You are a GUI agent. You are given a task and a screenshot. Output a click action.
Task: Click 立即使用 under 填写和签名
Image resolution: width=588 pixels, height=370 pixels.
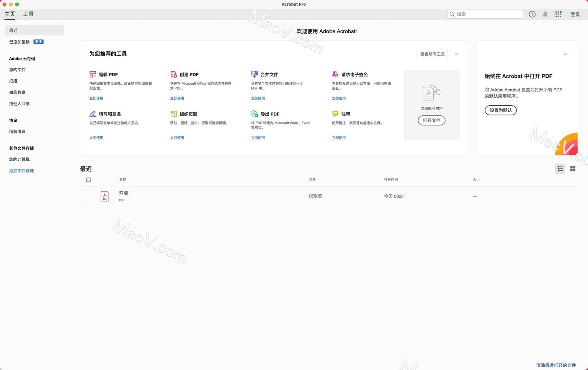click(96, 138)
